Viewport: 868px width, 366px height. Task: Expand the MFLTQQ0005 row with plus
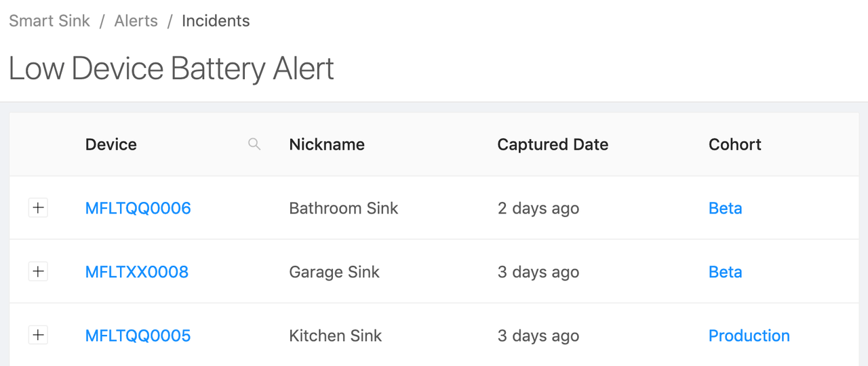[39, 335]
